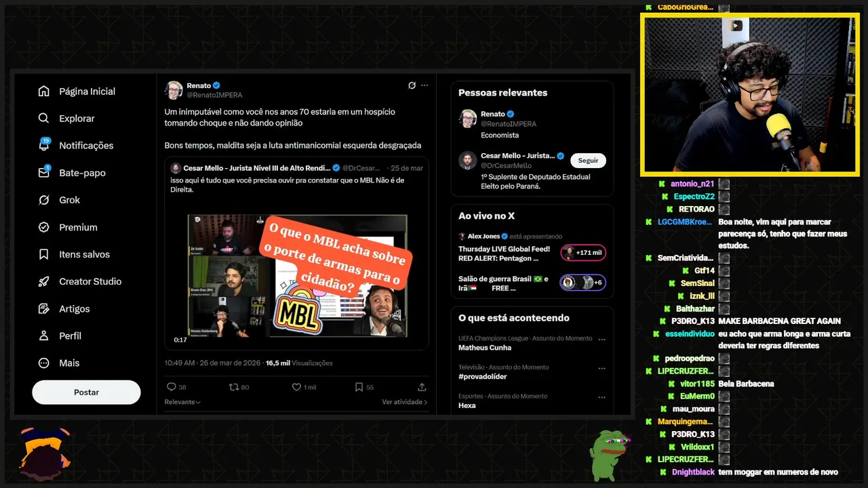The image size is (868, 488).
Task: Click post timestamp 10:49 AM 26 de mar
Action: coord(213,363)
